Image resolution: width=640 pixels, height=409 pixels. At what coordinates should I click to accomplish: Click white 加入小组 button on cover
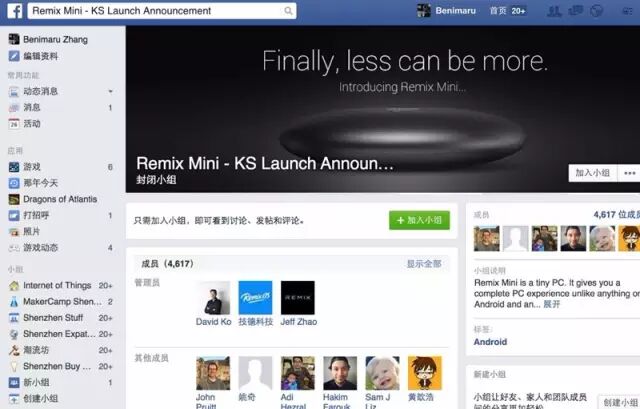click(593, 173)
